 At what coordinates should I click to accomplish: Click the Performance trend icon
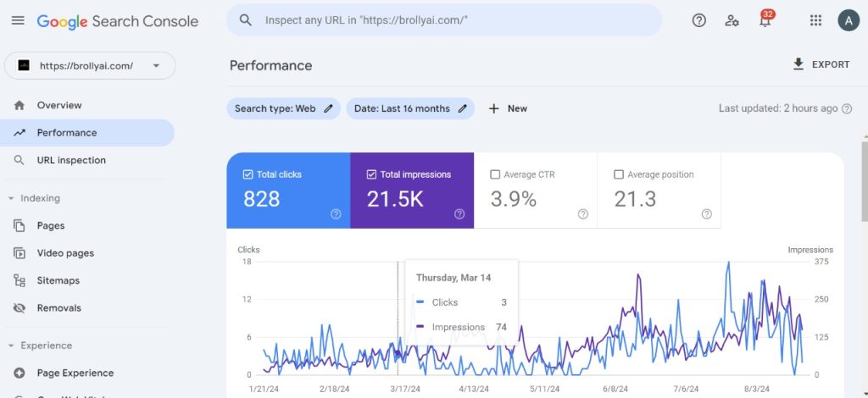coord(19,133)
